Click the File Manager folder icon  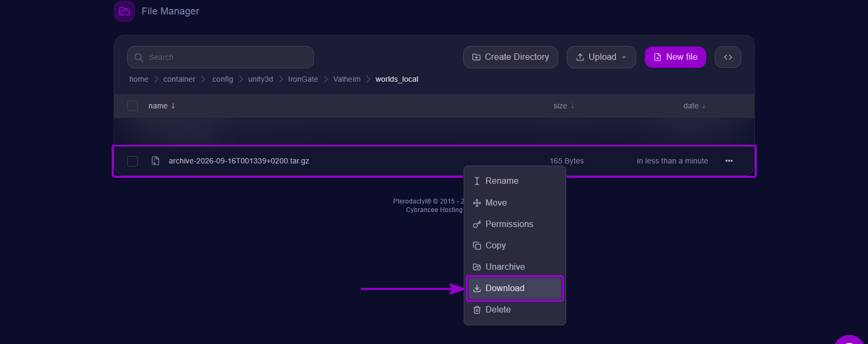124,11
